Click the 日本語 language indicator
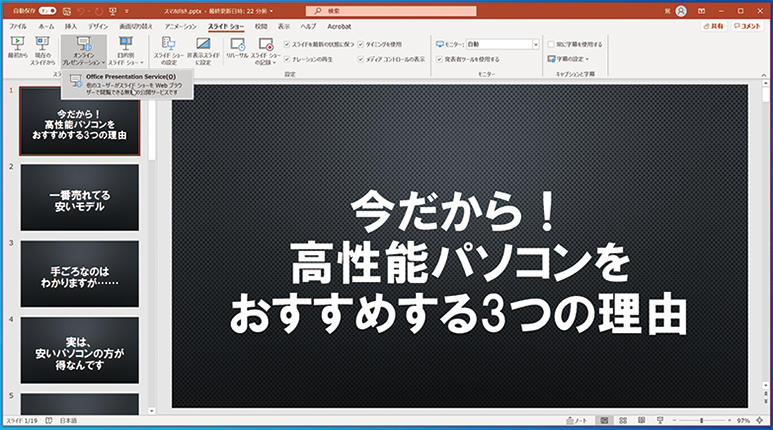Image resolution: width=773 pixels, height=430 pixels. coord(69,421)
